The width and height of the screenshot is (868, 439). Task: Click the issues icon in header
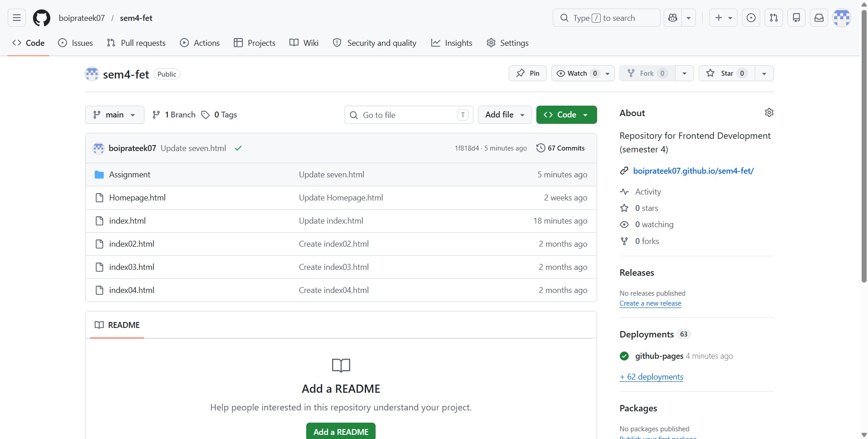point(751,18)
